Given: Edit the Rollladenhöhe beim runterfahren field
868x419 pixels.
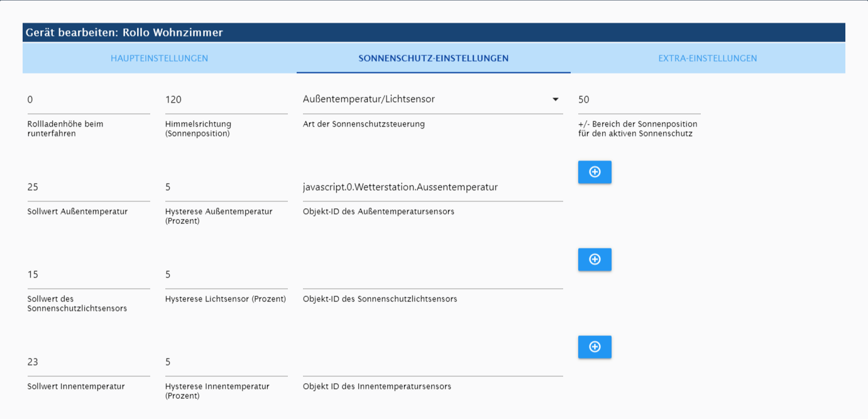Looking at the screenshot, I should [x=89, y=99].
